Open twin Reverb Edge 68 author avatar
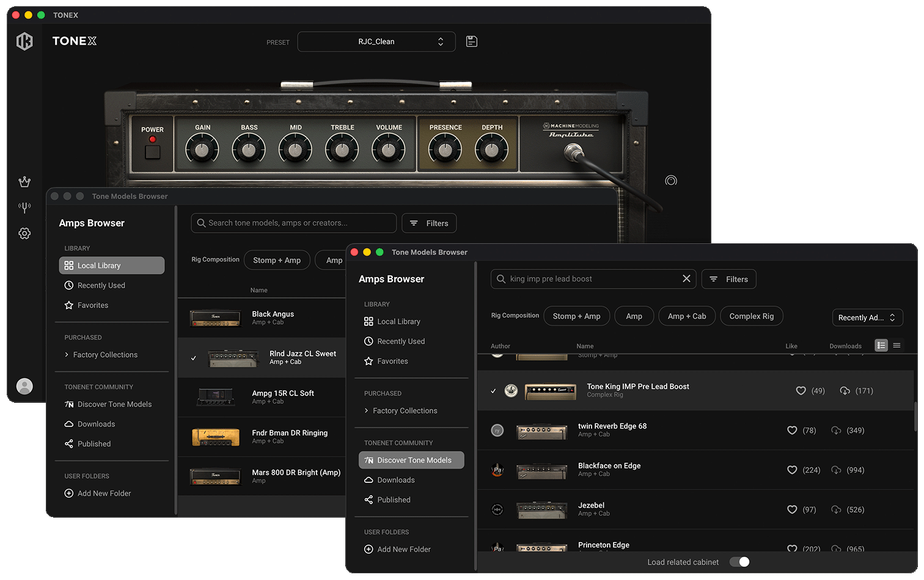This screenshot has width=924, height=580. tap(497, 430)
